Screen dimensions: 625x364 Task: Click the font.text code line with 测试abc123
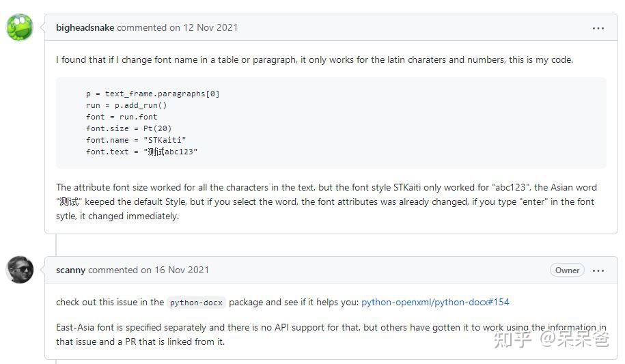coord(141,152)
